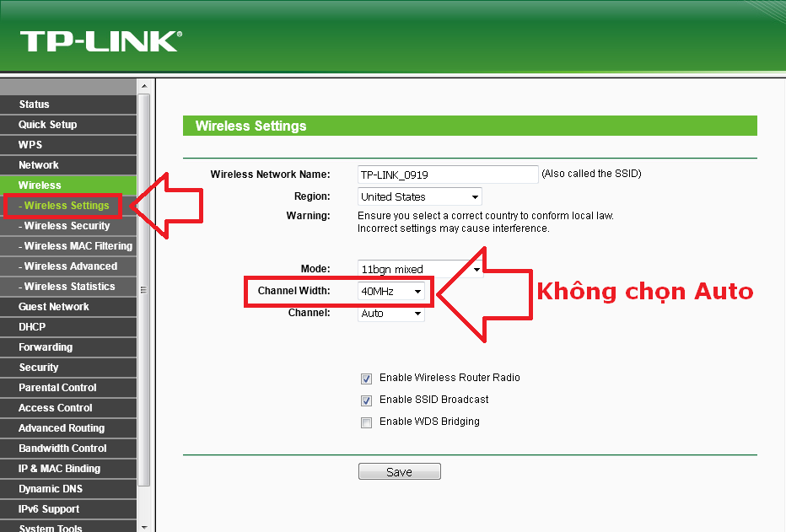Viewport: 786px width, 532px height.
Task: Open the DHCP menu
Action: (x=68, y=326)
